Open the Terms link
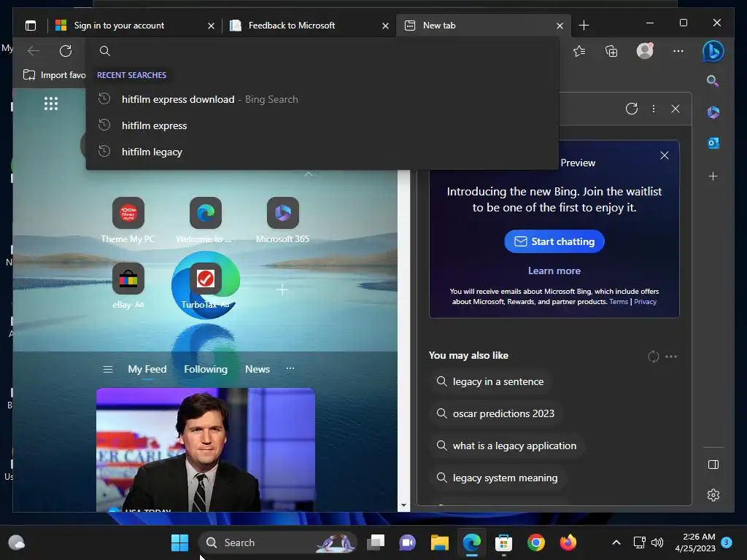The height and width of the screenshot is (560, 747). [619, 301]
